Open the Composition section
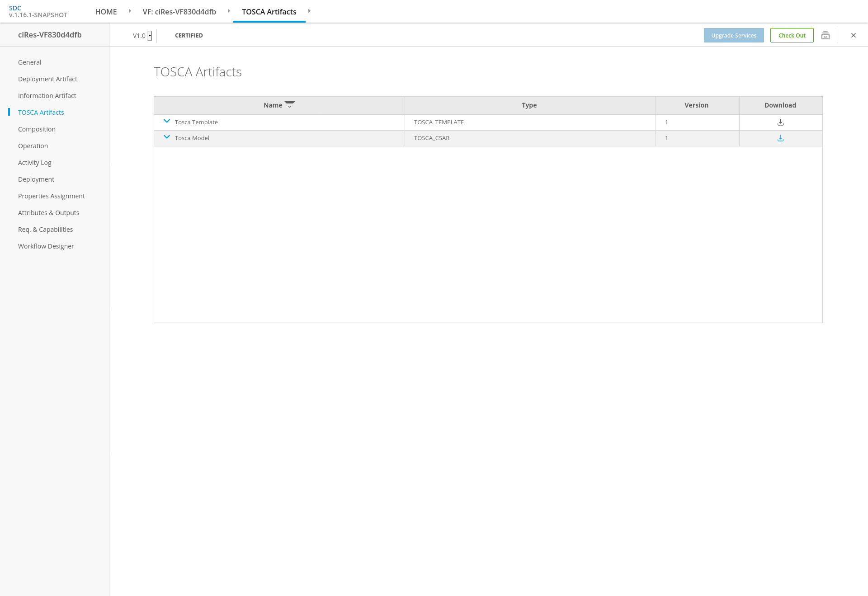The width and height of the screenshot is (868, 596). (x=37, y=129)
